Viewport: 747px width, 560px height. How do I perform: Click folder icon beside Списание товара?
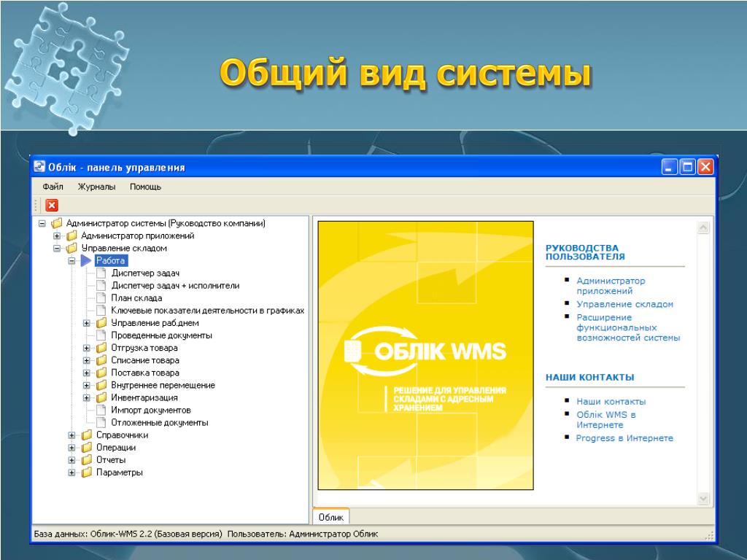click(x=101, y=360)
